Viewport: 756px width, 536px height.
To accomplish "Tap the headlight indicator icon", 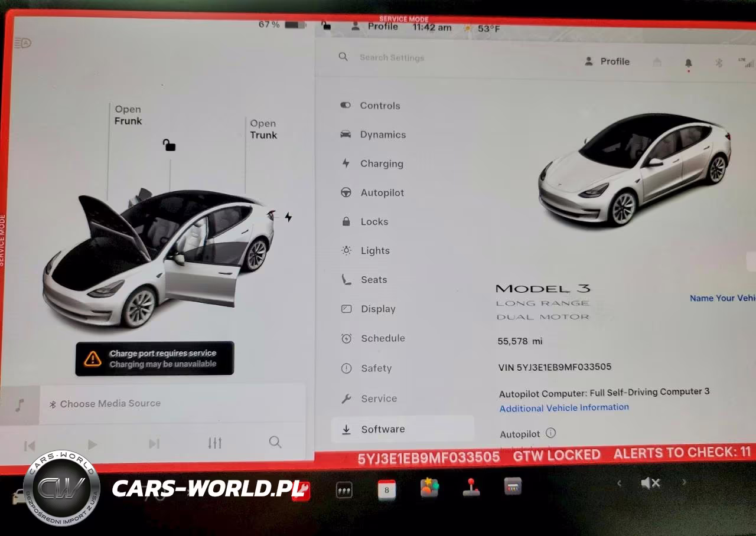I will coord(22,43).
